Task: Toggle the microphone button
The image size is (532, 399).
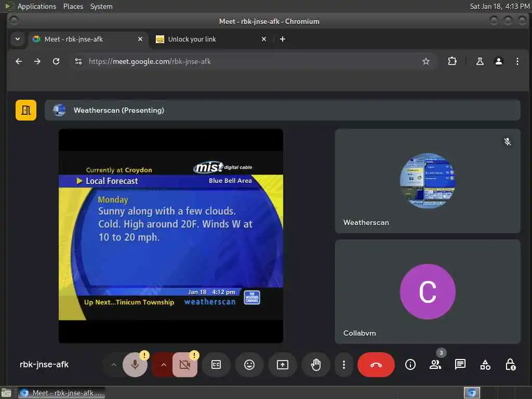Action: pyautogui.click(x=135, y=365)
